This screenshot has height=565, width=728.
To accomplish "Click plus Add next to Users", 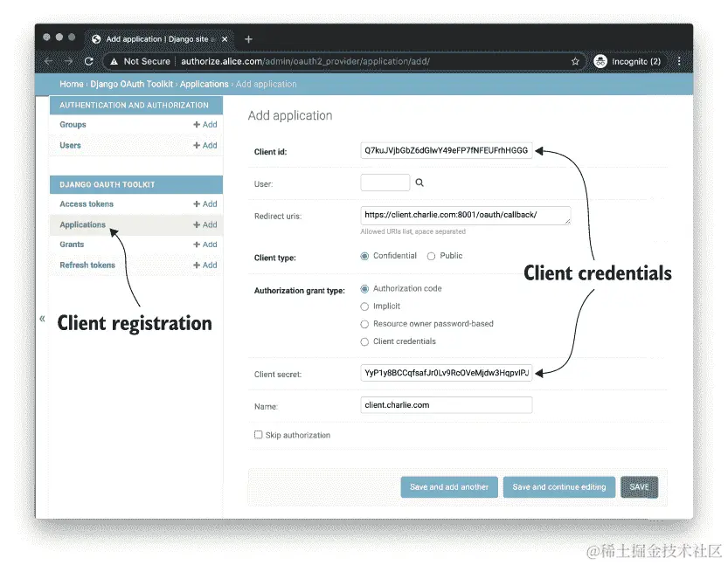I will [x=205, y=145].
